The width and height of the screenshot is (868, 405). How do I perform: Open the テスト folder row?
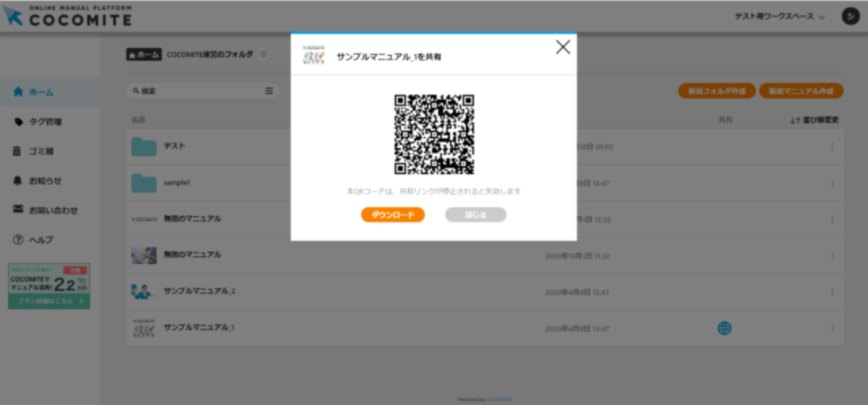(x=484, y=146)
